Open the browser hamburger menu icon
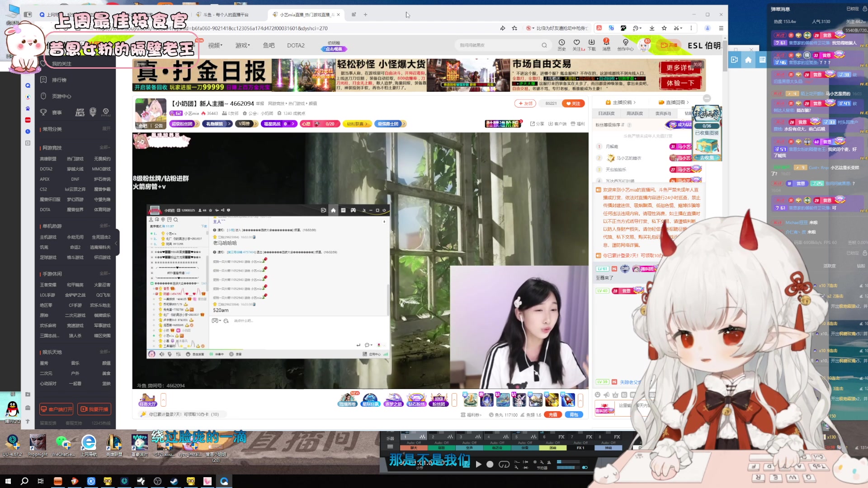Image resolution: width=868 pixels, height=488 pixels. point(721,28)
